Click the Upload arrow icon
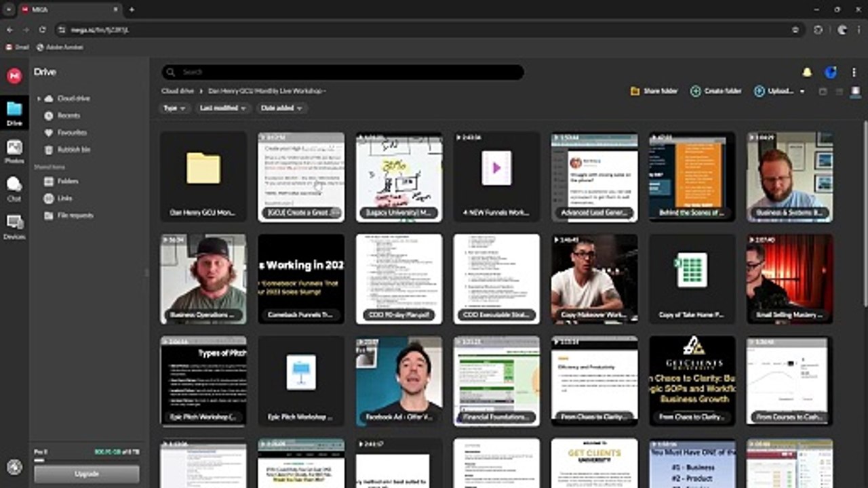 759,91
